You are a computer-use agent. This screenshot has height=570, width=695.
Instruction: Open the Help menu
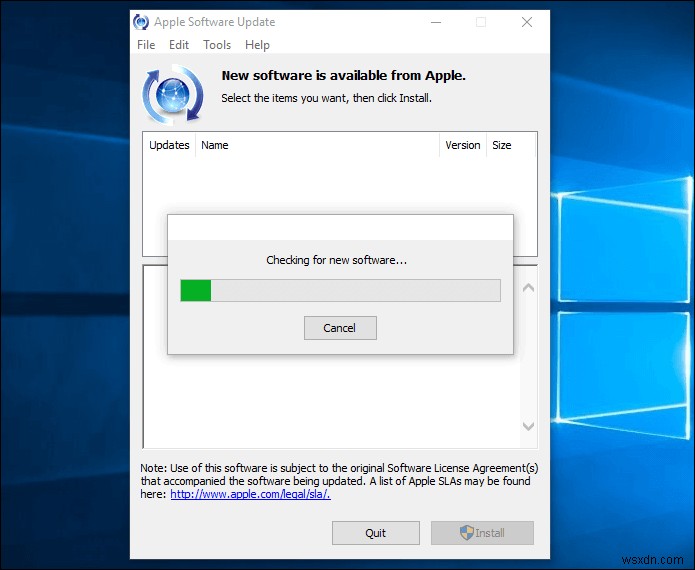coord(257,45)
